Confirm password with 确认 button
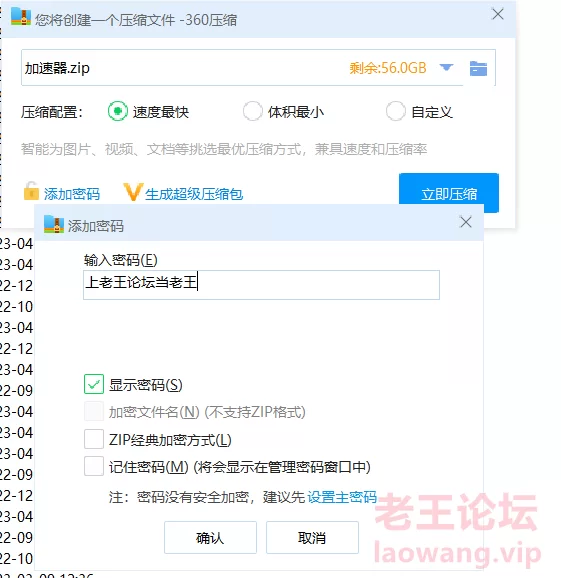Screen dimensions: 561x578 210,537
